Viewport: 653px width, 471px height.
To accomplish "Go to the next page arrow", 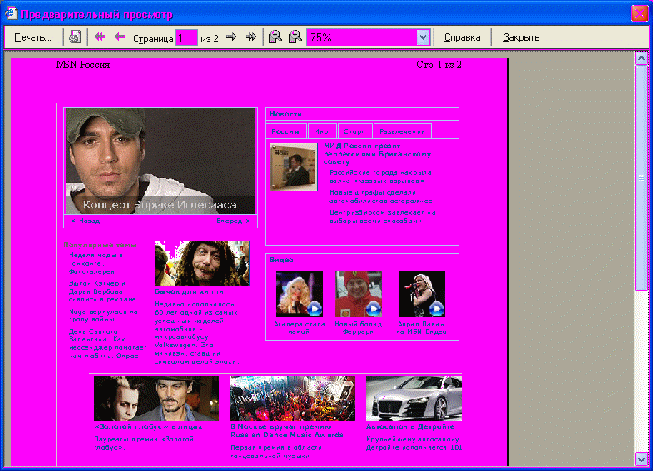I will click(x=231, y=37).
